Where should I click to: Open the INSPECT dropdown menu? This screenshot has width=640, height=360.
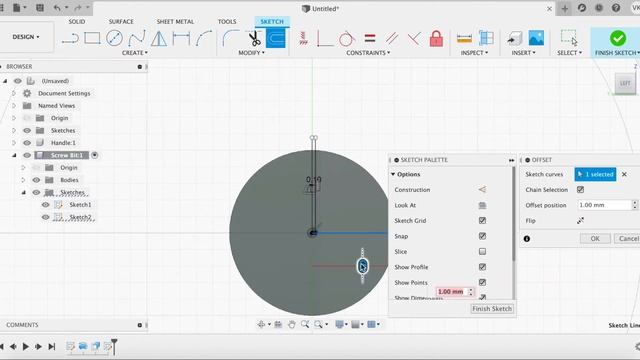(x=474, y=53)
